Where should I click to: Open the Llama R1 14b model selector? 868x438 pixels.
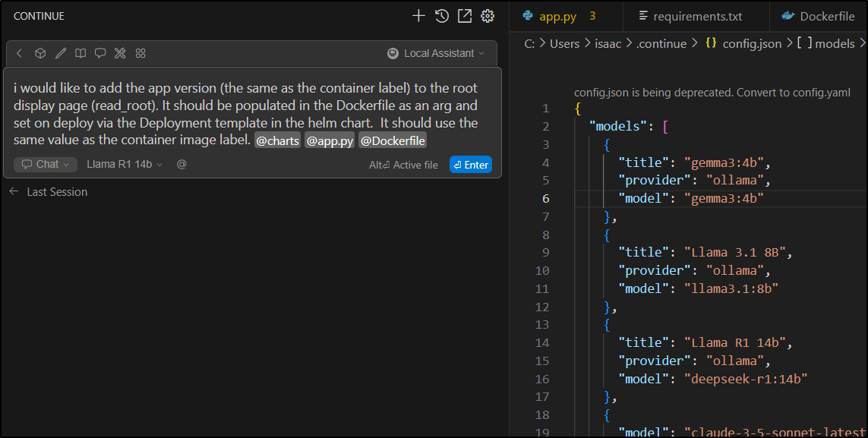coord(125,164)
